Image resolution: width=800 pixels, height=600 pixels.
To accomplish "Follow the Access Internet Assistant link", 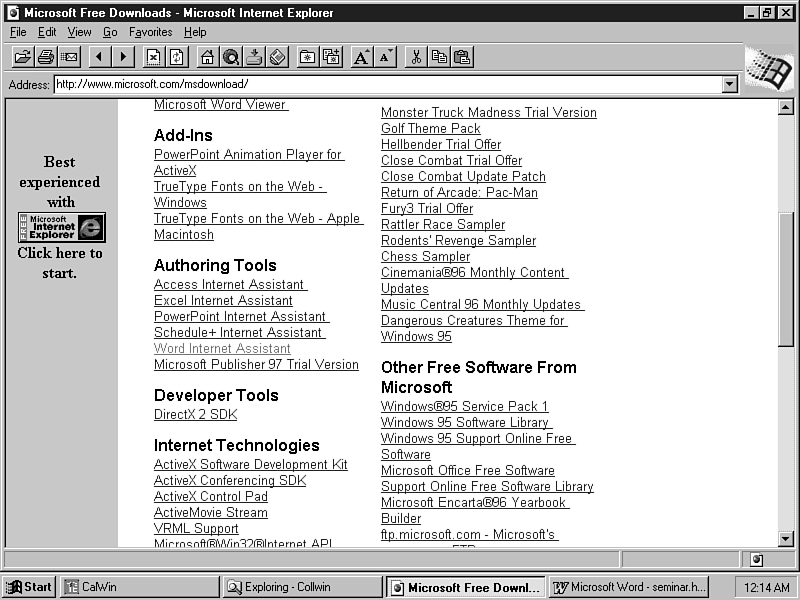I will pos(229,284).
